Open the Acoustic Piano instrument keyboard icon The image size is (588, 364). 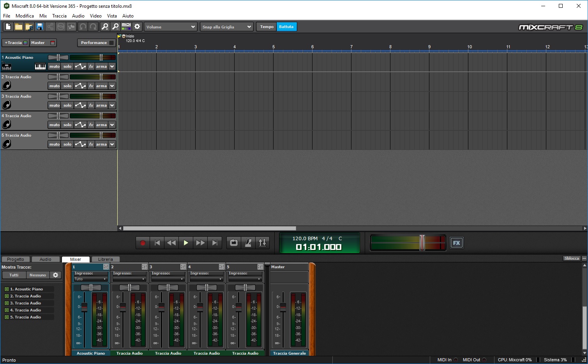tap(40, 67)
